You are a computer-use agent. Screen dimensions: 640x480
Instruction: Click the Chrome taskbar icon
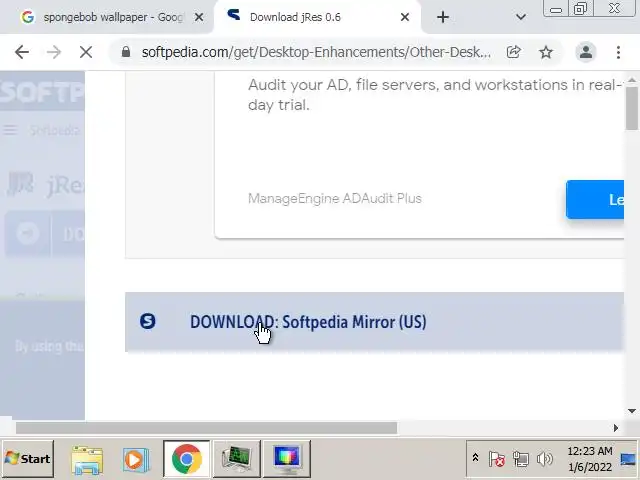pos(187,459)
